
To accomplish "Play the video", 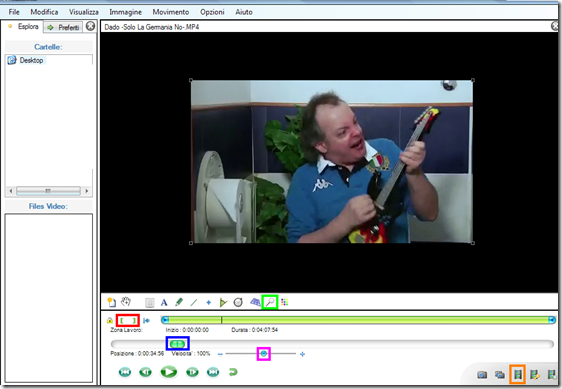I will click(168, 372).
